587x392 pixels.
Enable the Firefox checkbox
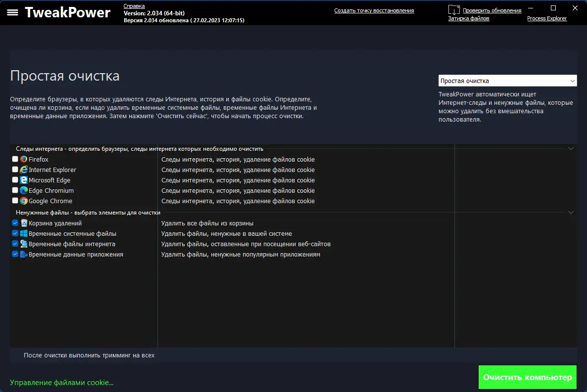coord(15,159)
